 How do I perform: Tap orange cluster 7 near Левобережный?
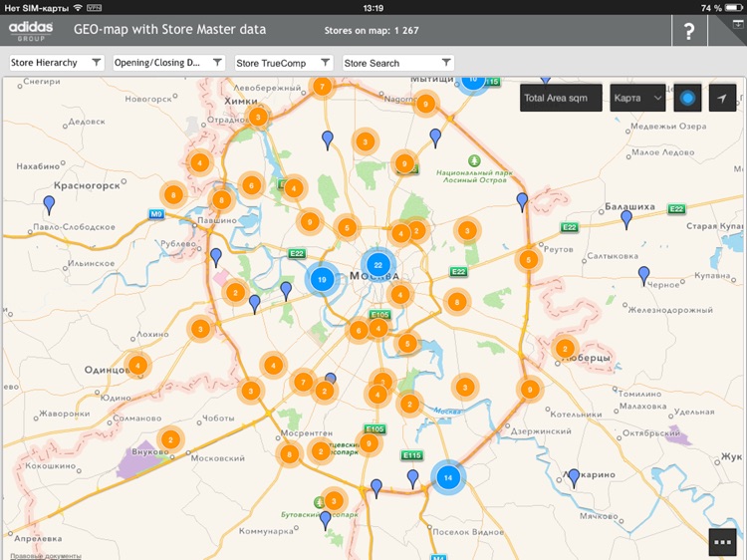pos(322,87)
